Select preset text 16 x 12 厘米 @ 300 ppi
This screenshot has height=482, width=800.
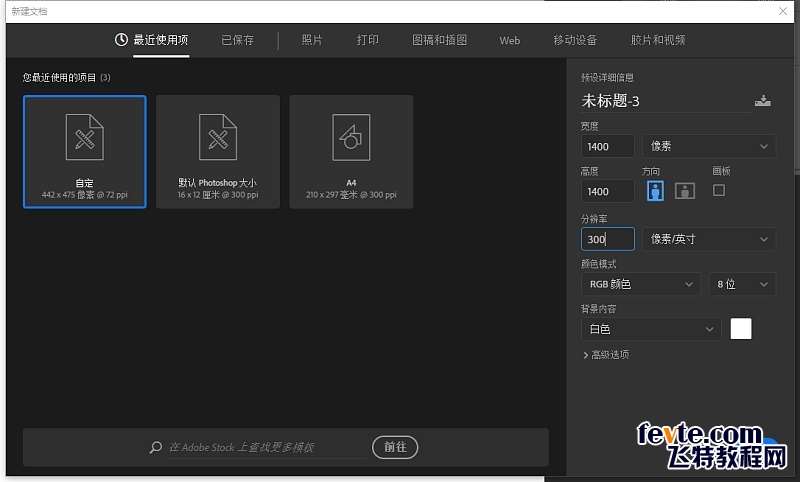(218, 195)
